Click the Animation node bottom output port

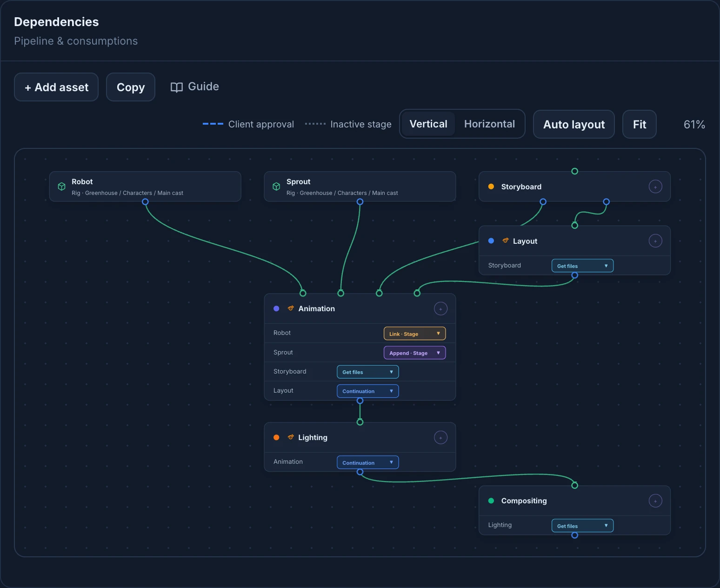click(360, 401)
